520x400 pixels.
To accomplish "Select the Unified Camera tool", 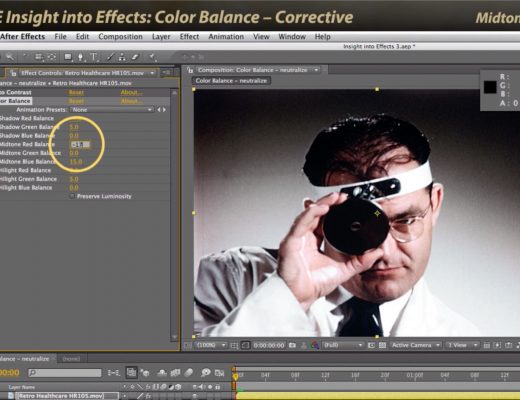I will pyautogui.click(x=39, y=57).
